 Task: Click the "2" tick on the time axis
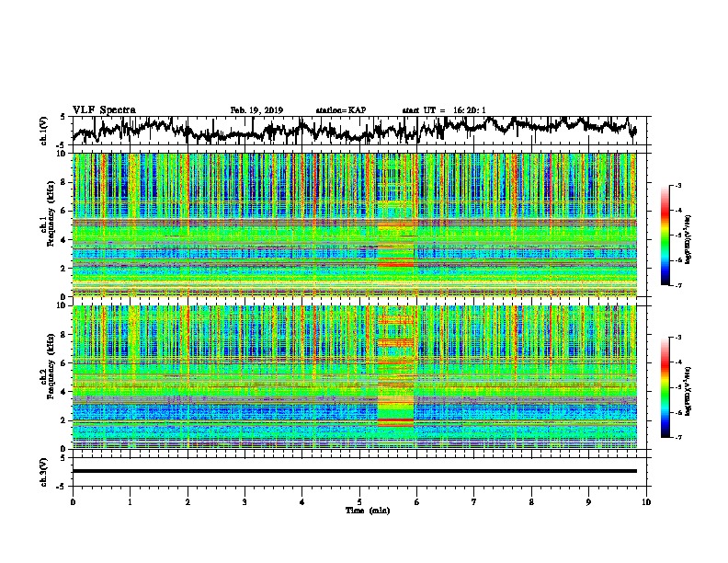click(188, 502)
